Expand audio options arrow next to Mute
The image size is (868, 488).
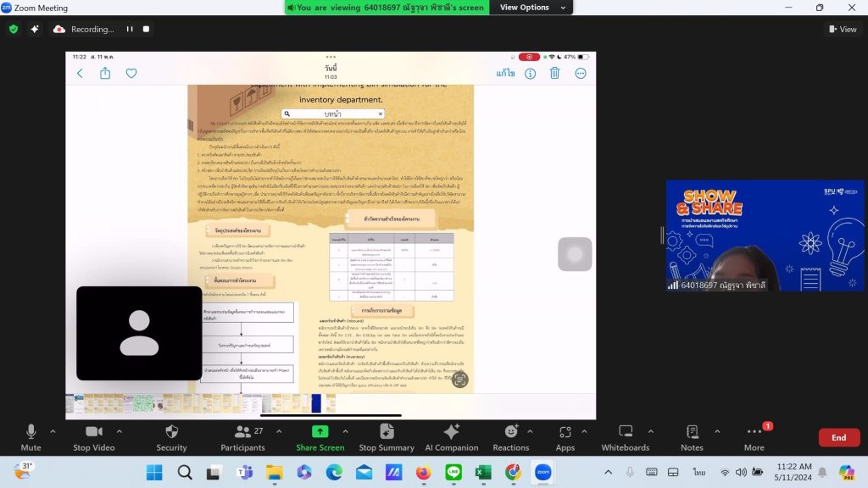point(53,431)
